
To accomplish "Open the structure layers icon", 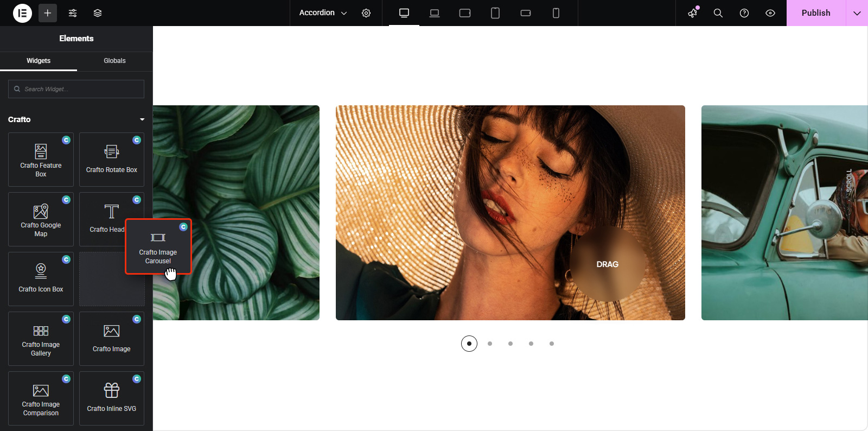I will [98, 13].
